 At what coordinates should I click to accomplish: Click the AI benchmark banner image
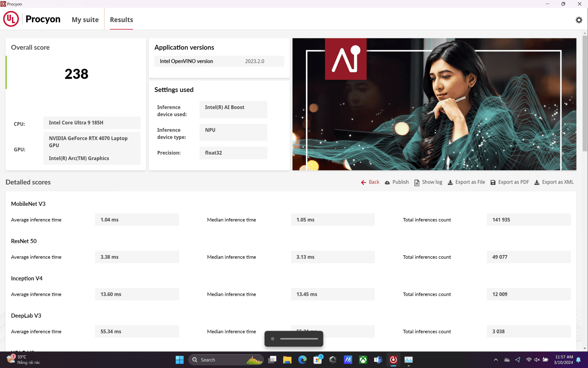[434, 104]
